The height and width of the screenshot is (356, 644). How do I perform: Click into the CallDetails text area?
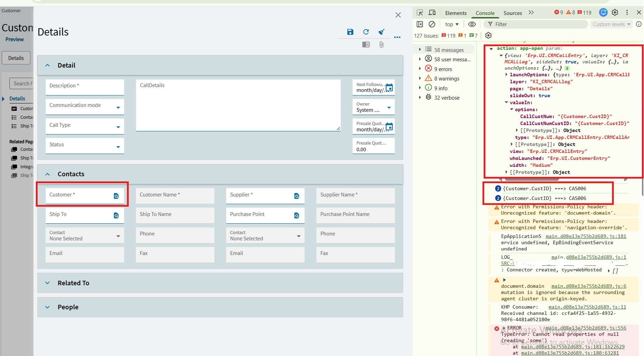[x=238, y=106]
